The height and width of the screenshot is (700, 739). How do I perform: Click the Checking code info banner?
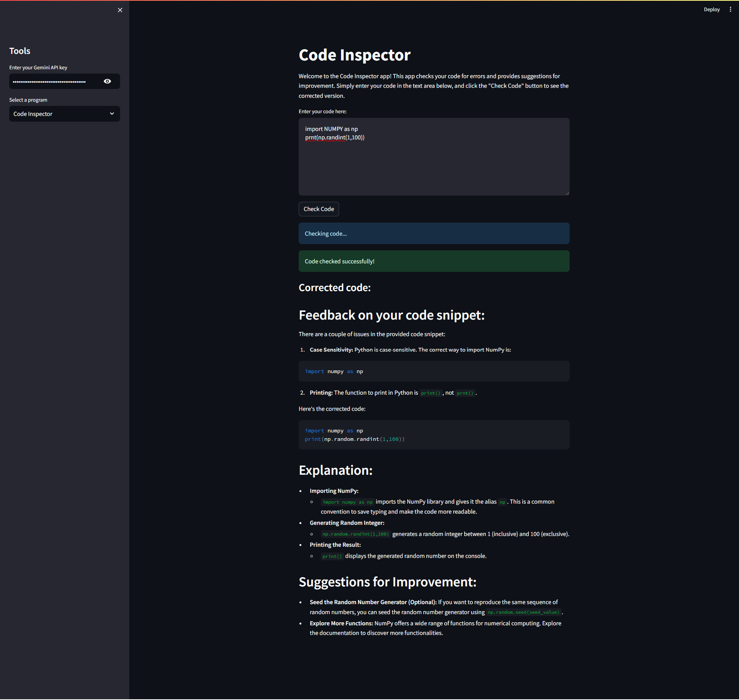pyautogui.click(x=434, y=233)
